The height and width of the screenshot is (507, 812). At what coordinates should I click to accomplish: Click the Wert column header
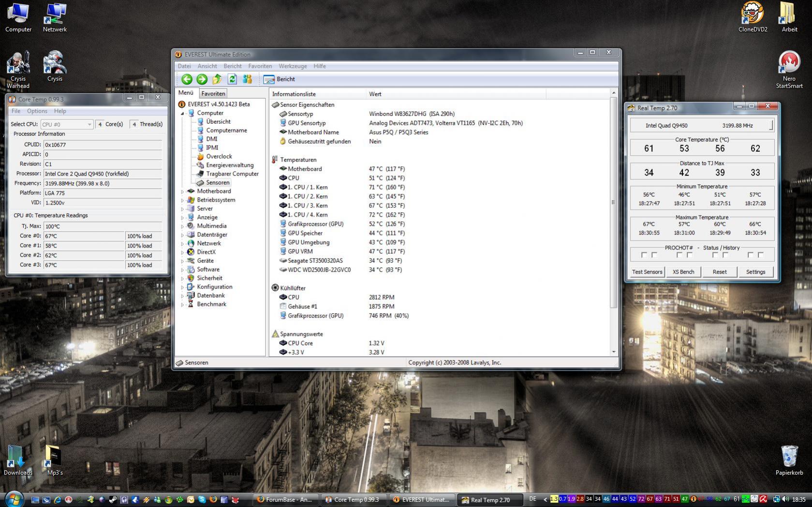click(456, 94)
